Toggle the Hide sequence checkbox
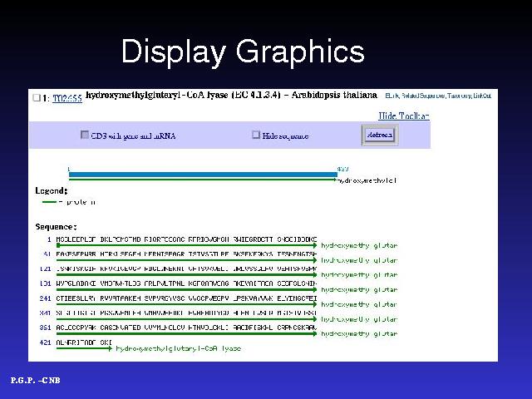The image size is (532, 399). pos(256,135)
